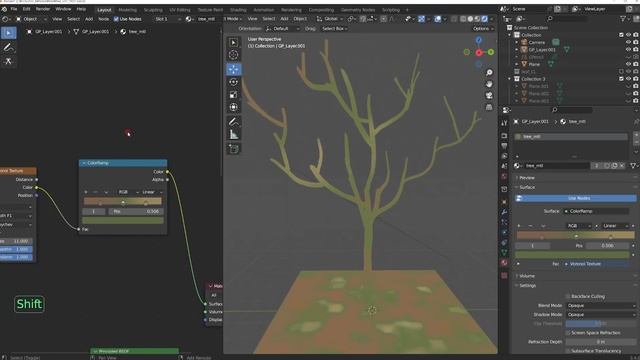Open the Modifiers wrench properties tab
The image size is (640, 360).
click(504, 212)
